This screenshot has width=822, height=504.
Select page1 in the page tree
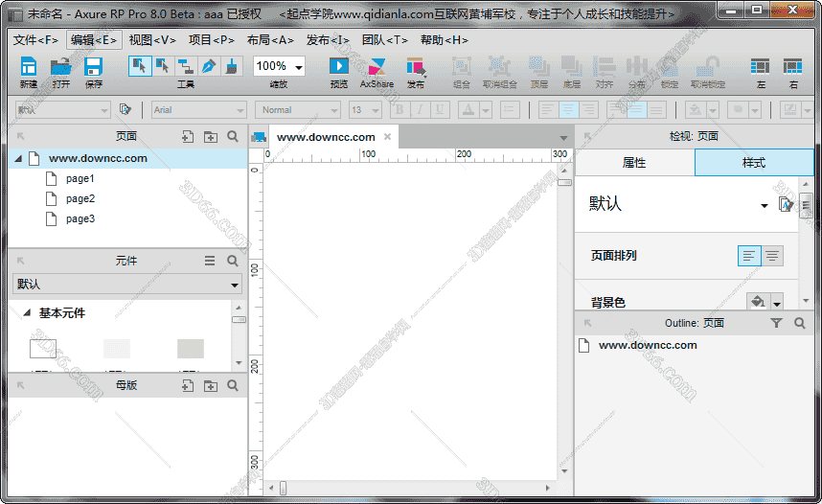80,179
